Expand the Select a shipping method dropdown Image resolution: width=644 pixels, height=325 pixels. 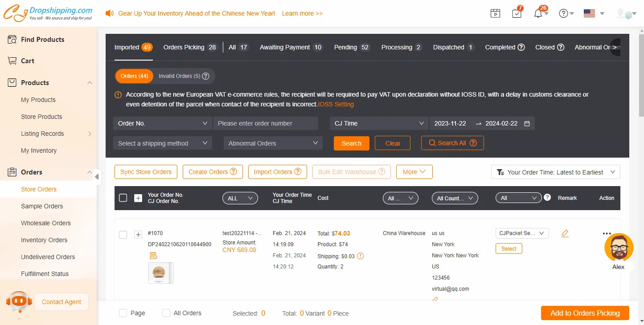(x=162, y=143)
